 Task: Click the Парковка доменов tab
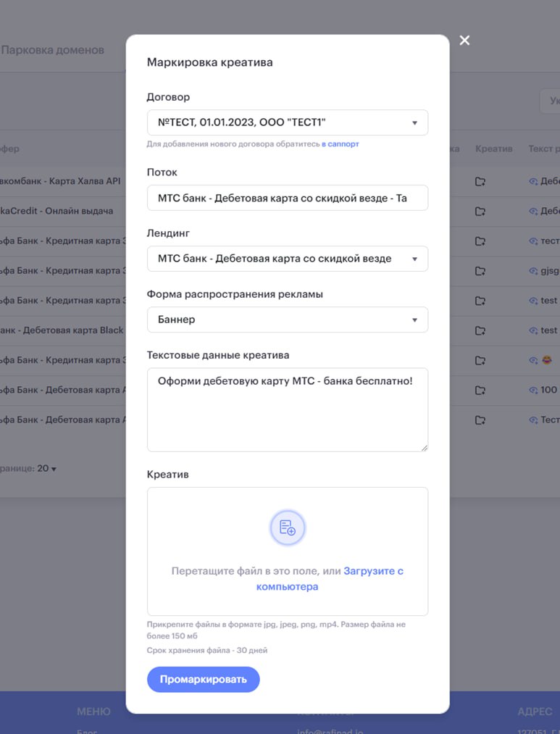(52, 50)
